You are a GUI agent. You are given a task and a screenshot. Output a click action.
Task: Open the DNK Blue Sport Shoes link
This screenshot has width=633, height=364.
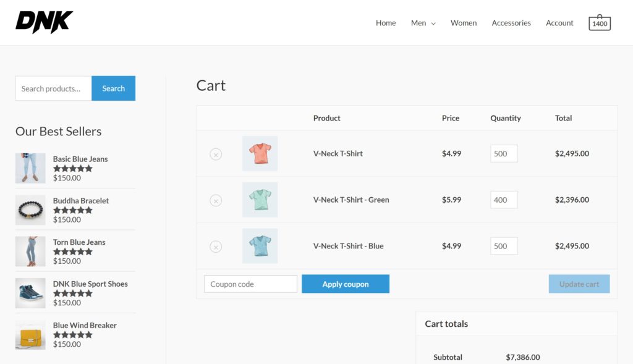tap(90, 284)
